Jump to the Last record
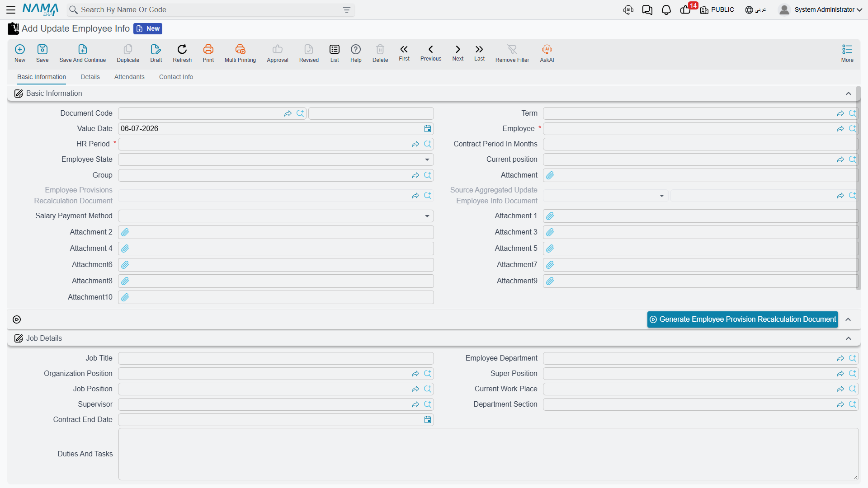This screenshot has height=488, width=868. click(x=479, y=53)
